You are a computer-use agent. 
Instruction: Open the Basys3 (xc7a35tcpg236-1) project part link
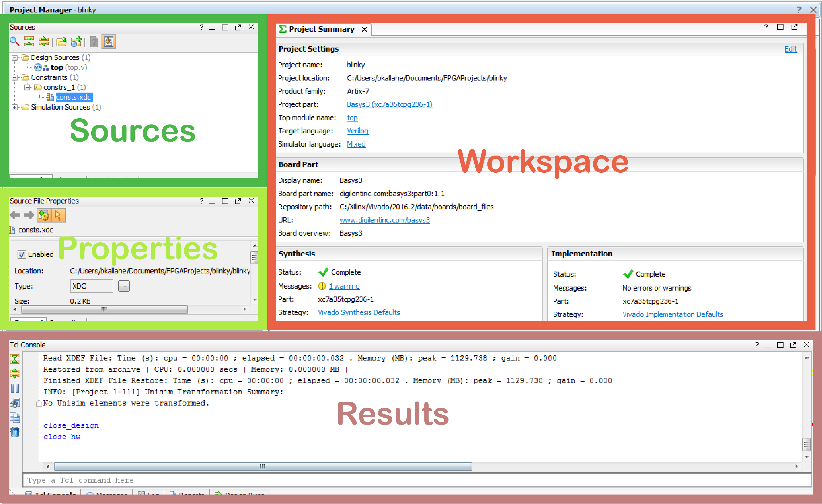click(x=389, y=104)
